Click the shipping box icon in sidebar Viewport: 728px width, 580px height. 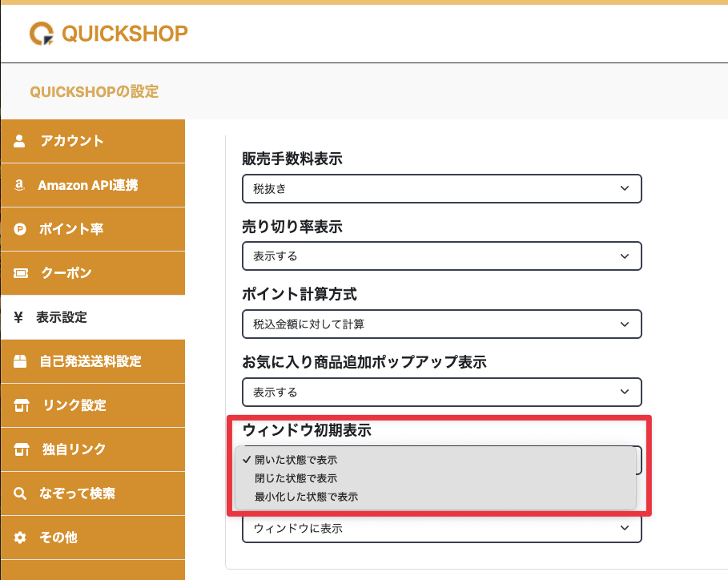click(21, 361)
